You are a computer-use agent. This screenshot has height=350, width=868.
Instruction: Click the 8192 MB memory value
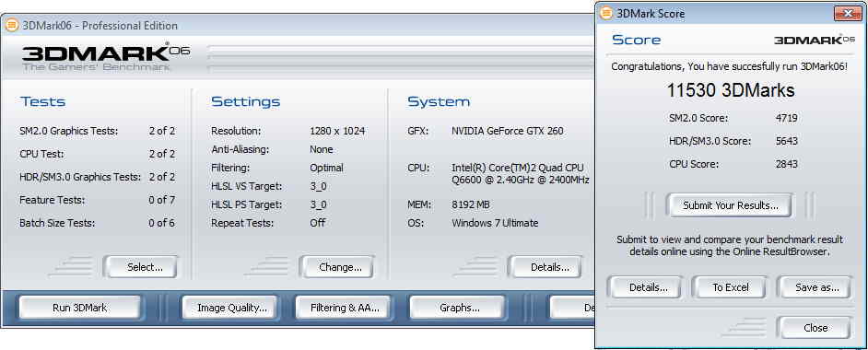(x=471, y=204)
